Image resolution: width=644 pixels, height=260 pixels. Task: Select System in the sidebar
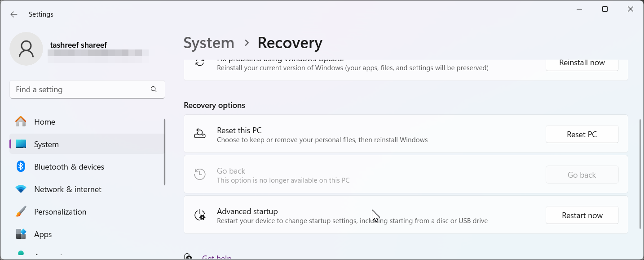pos(87,144)
